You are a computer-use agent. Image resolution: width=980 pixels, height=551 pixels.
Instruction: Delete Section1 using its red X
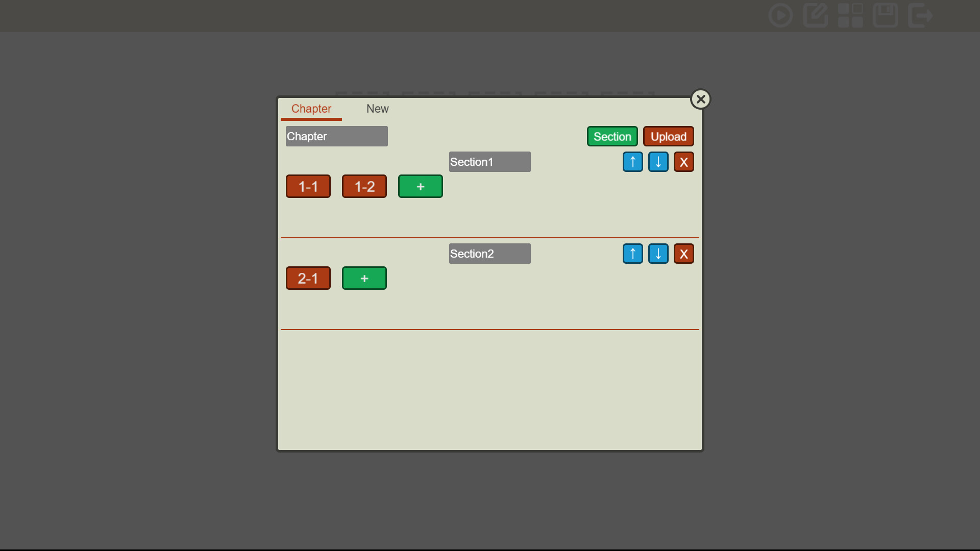click(x=683, y=162)
